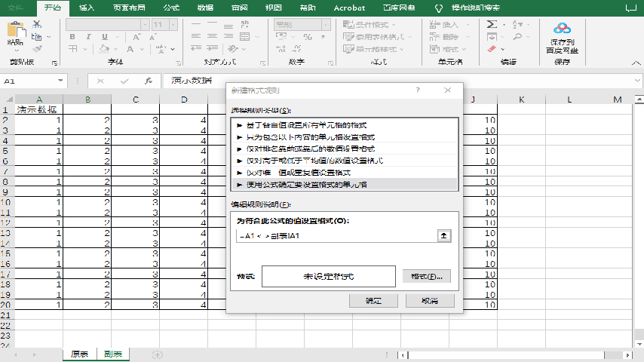The image size is (644, 362).
Task: Click the horizontal scrollbar at the bottom
Action: 506,354
